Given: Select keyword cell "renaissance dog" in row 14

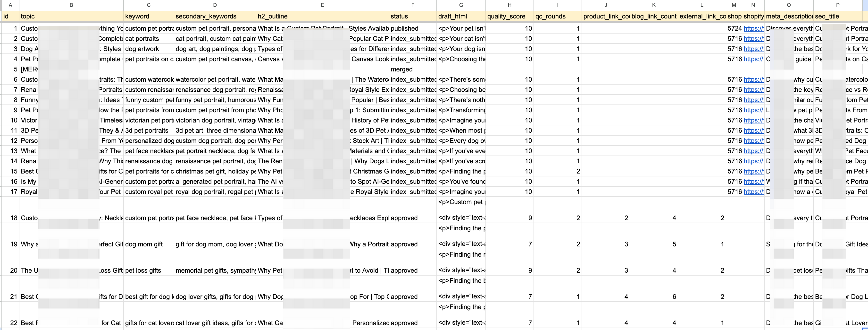Looking at the screenshot, I should 149,161.
